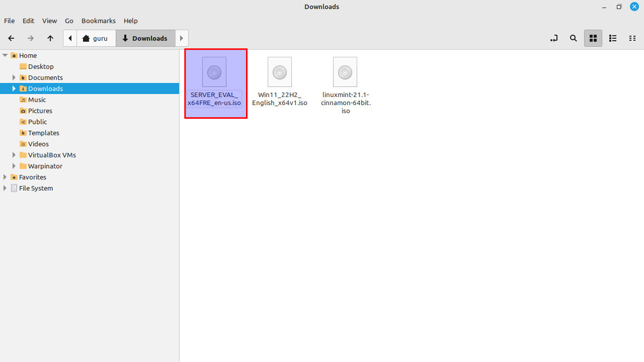644x362 pixels.
Task: Expand the VirtualBox VMs folder
Action: [14, 155]
